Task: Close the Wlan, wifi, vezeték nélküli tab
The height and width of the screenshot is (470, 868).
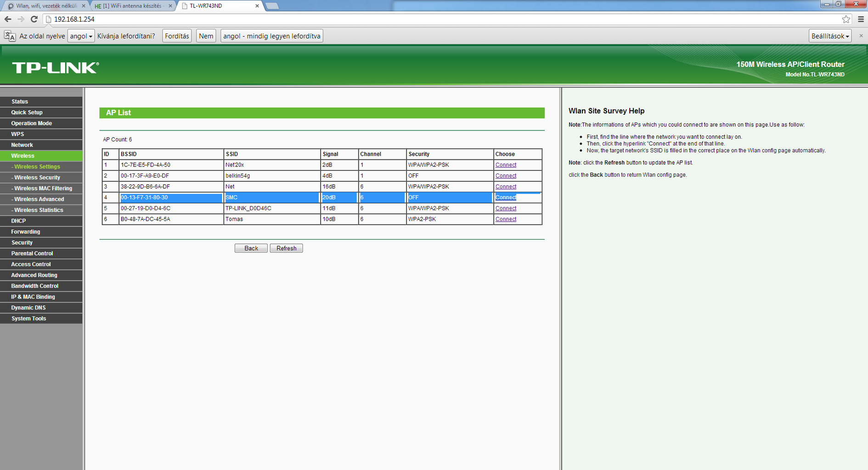Action: 84,6
